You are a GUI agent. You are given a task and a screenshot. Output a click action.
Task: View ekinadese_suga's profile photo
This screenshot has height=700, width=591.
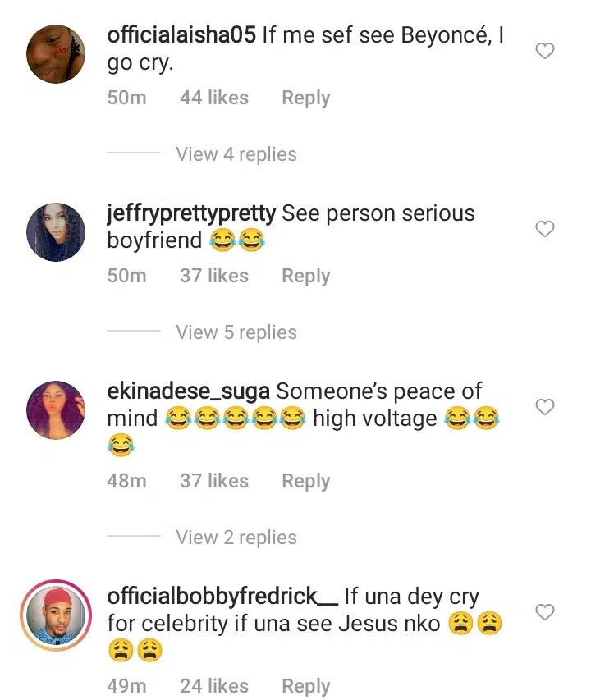(x=56, y=409)
